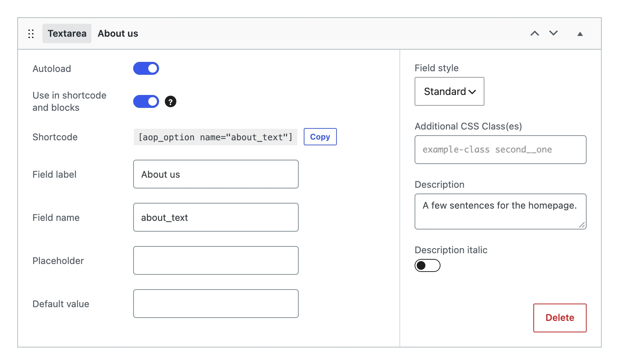Focus Additional CSS Class(es) input

pyautogui.click(x=501, y=150)
